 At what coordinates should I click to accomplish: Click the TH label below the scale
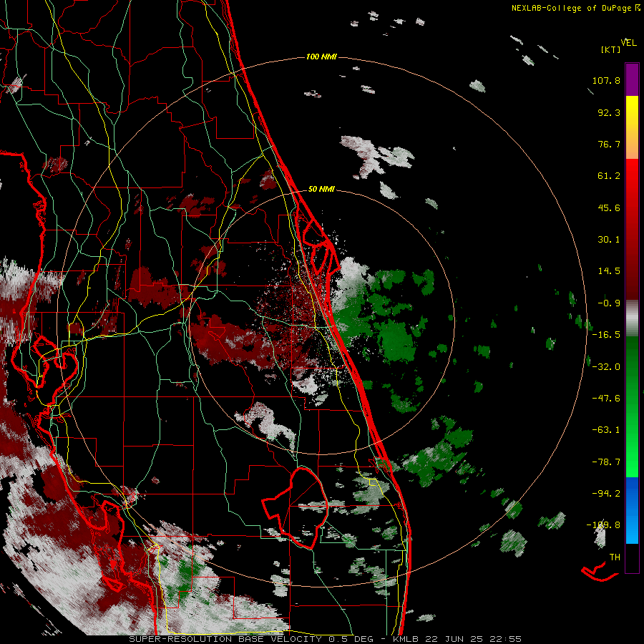point(615,557)
